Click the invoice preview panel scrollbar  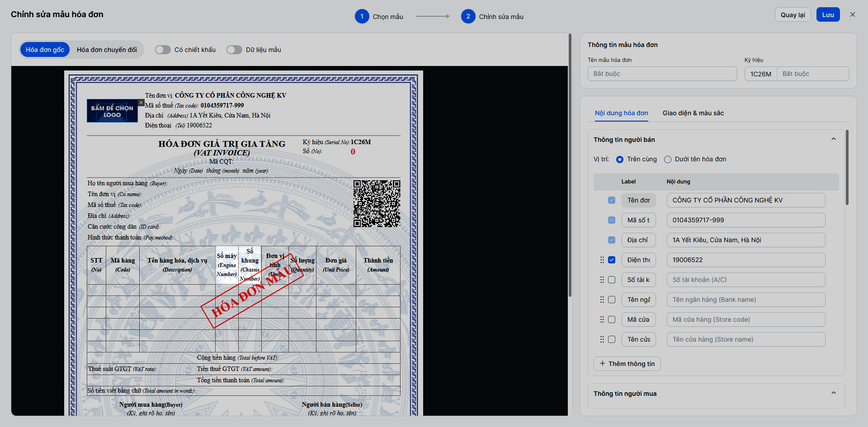pos(570,165)
